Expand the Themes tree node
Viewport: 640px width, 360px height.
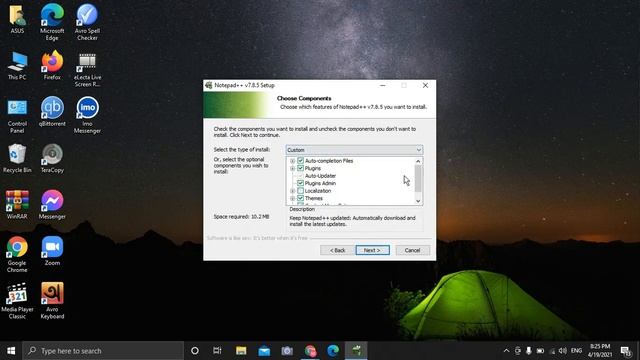tap(293, 198)
